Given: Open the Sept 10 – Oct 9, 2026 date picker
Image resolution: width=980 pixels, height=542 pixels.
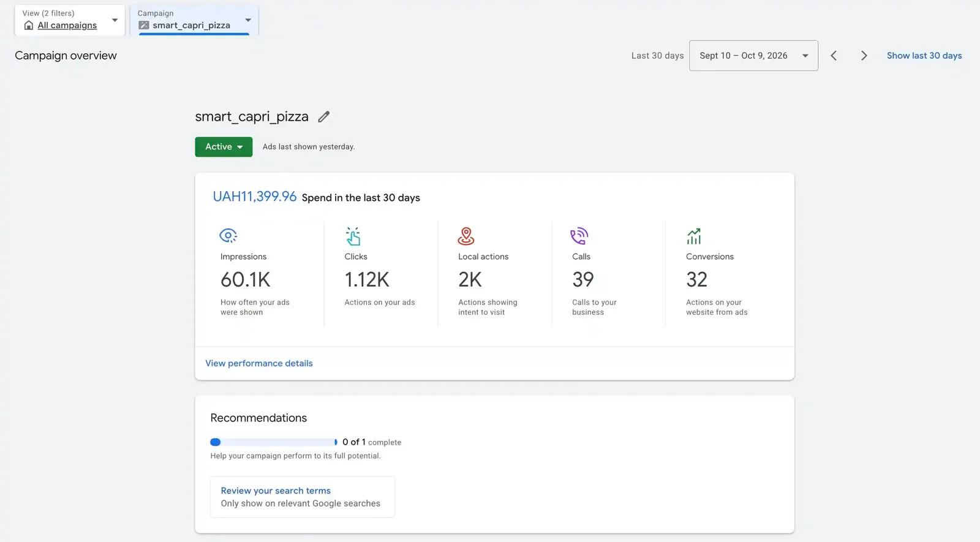Looking at the screenshot, I should click(753, 56).
